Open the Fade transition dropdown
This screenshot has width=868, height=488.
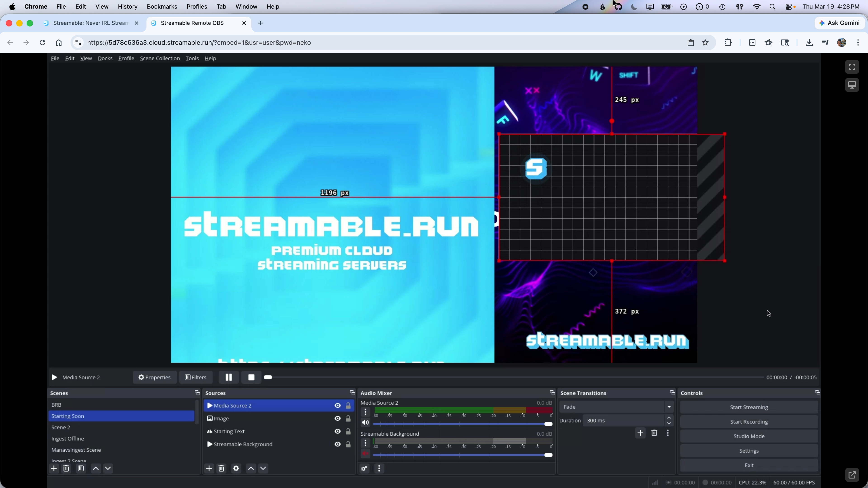click(x=669, y=406)
